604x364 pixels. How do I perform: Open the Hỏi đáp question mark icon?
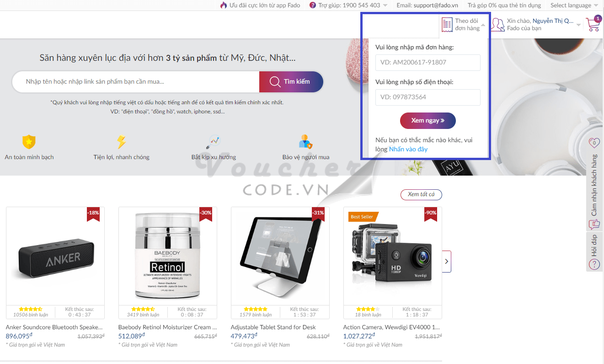pyautogui.click(x=594, y=264)
